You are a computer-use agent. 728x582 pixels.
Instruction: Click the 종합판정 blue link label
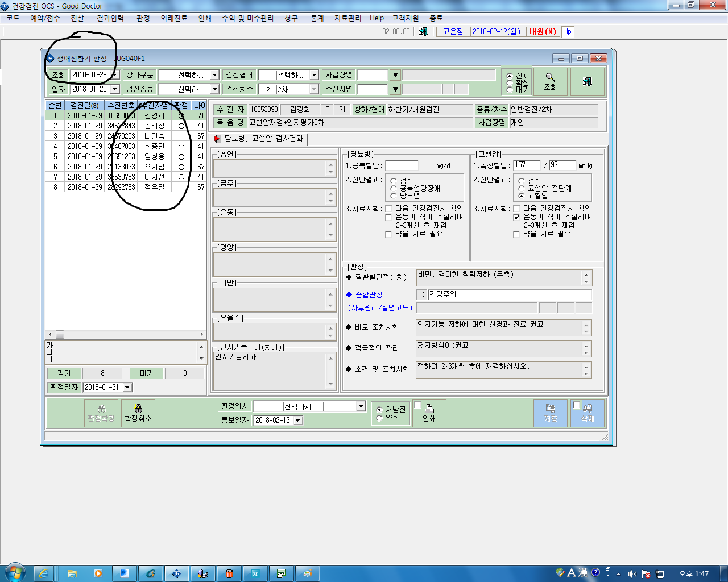369,294
